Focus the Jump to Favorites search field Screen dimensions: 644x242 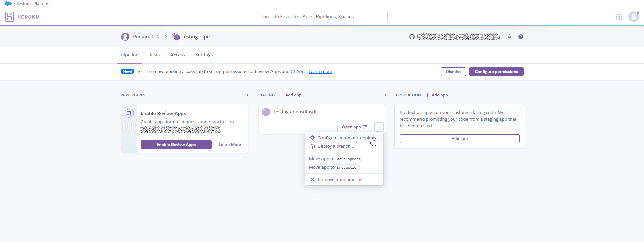(322, 17)
